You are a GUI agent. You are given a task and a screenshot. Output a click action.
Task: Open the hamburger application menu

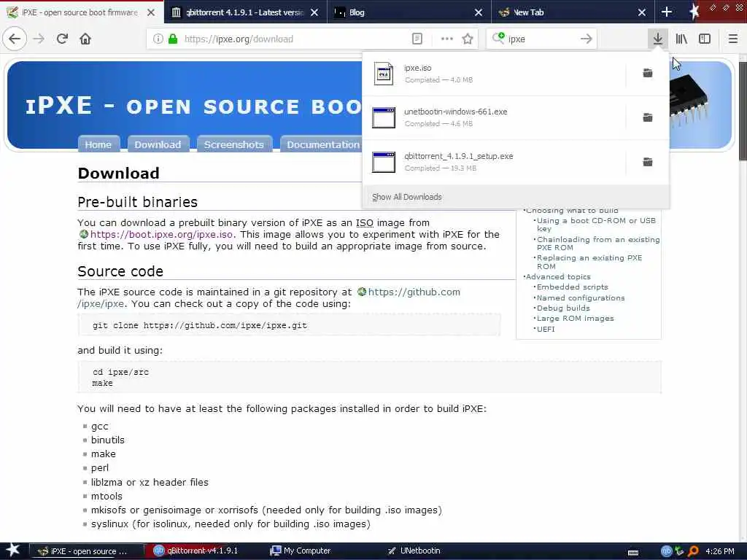pyautogui.click(x=733, y=39)
